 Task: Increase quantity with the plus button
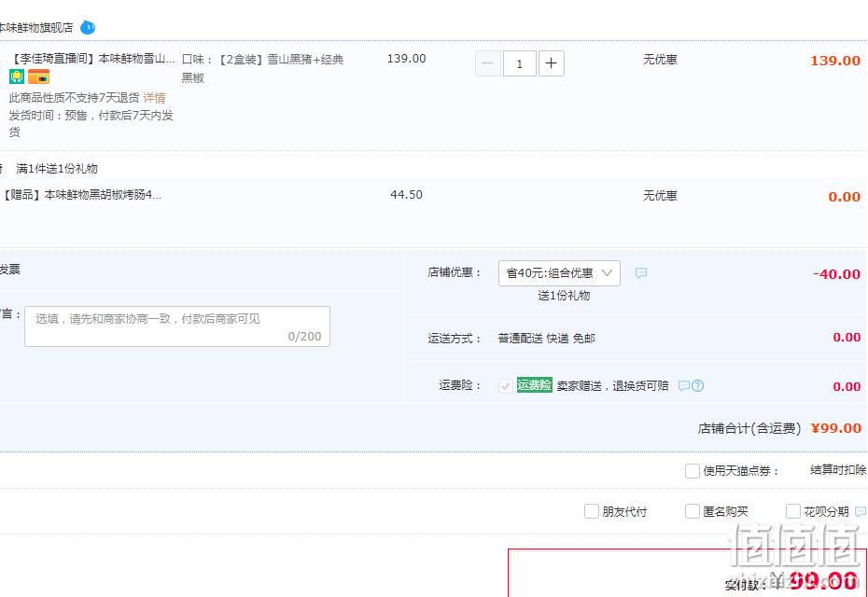552,63
